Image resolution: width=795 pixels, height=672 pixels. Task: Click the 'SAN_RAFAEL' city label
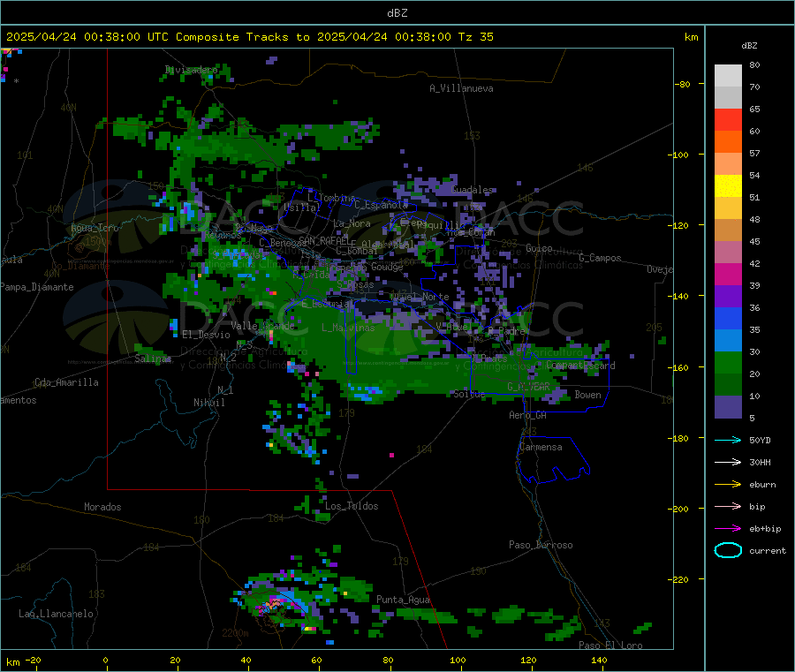pyautogui.click(x=323, y=240)
